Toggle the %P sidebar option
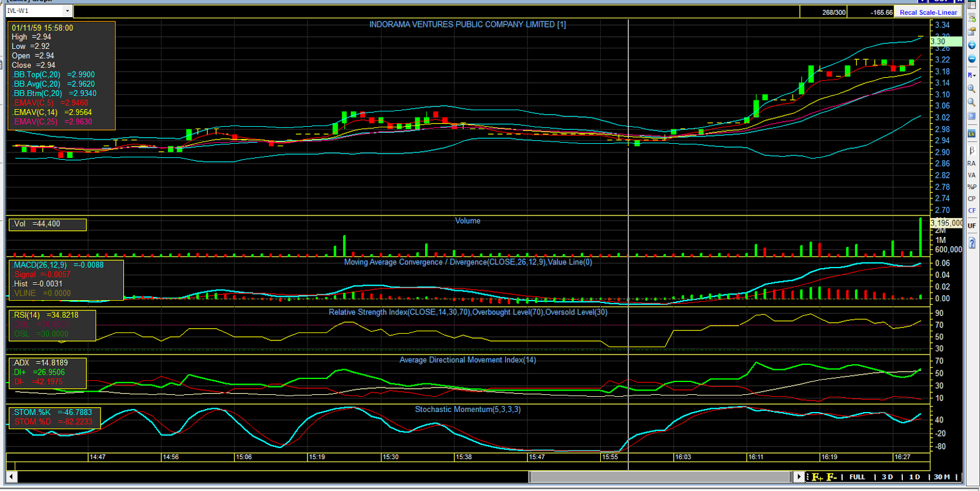Image resolution: width=980 pixels, height=491 pixels. tap(972, 187)
